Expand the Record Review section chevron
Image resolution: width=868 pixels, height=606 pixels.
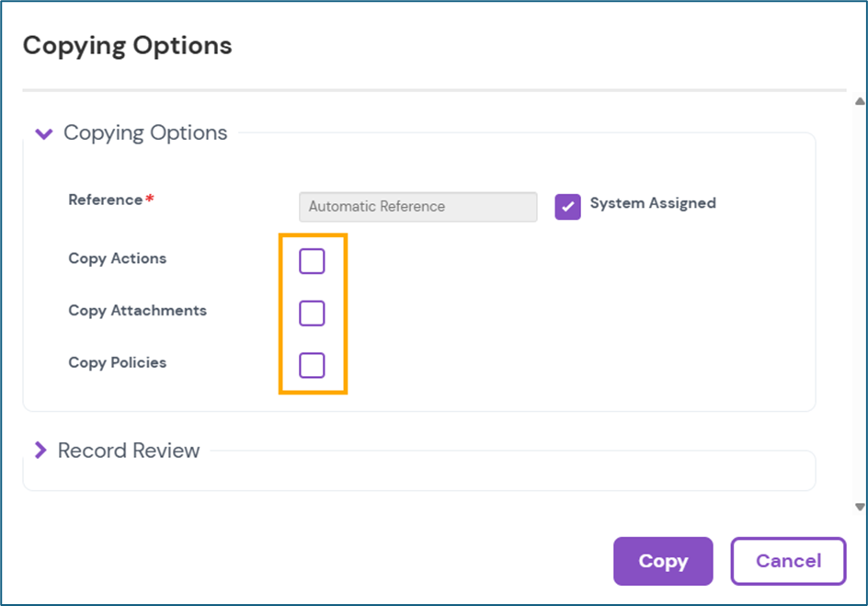tap(40, 451)
